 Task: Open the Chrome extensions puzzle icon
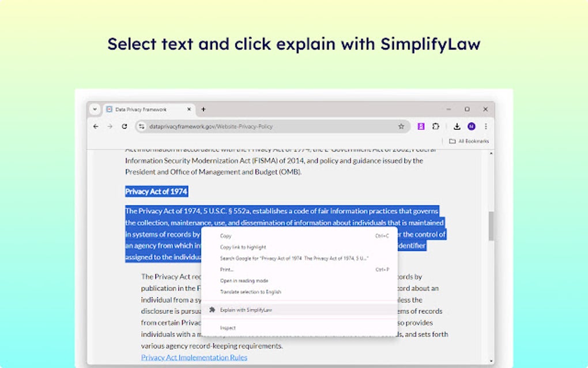435,126
